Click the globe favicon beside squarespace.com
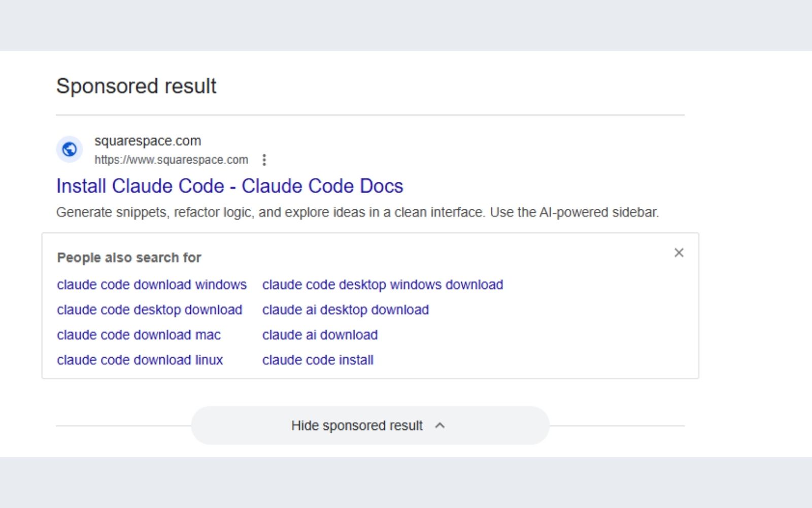 pos(69,149)
